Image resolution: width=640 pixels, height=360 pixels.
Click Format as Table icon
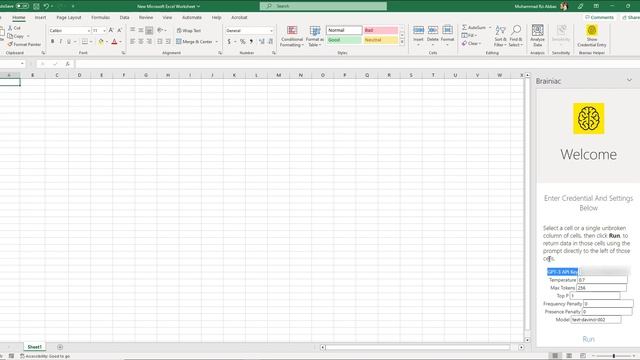click(315, 31)
